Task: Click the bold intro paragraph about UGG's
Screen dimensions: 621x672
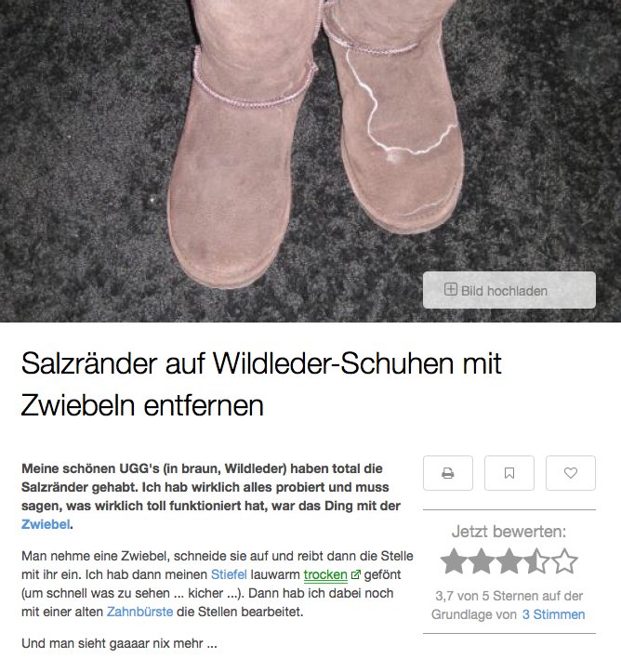Action: (211, 496)
